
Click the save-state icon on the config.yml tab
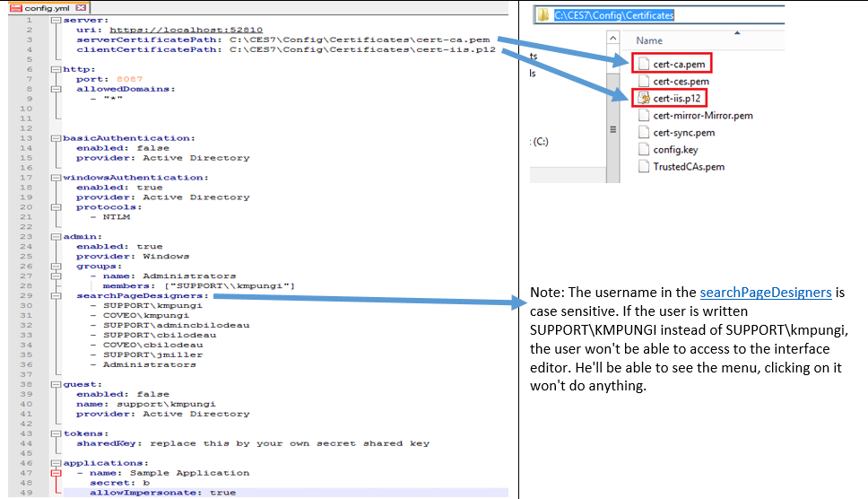16,8
